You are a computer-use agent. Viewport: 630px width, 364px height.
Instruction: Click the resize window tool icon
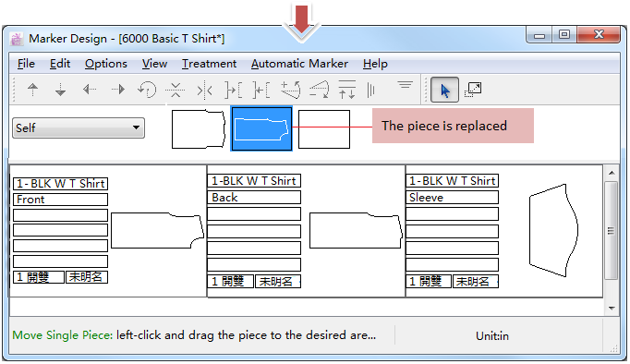tap(473, 90)
